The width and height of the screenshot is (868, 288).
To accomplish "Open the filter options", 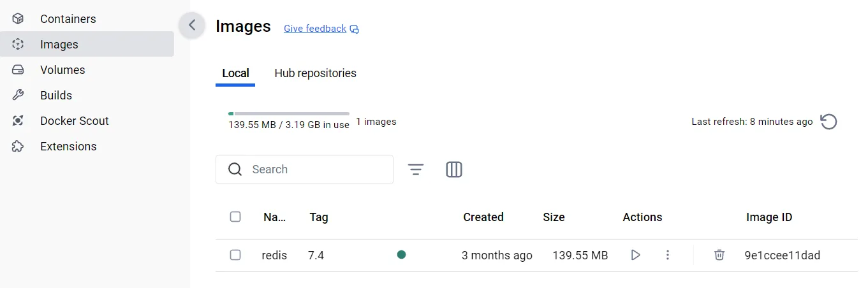I will pos(416,169).
